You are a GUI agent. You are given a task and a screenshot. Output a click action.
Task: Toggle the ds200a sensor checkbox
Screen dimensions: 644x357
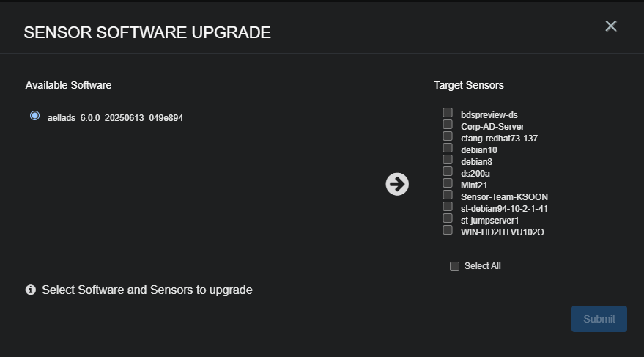(x=448, y=172)
